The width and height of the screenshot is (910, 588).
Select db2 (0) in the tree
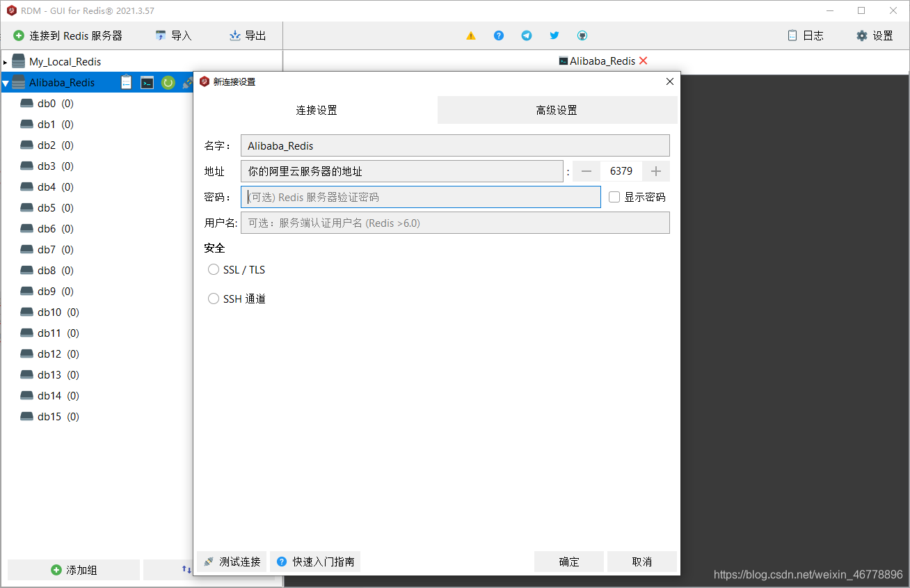point(56,145)
